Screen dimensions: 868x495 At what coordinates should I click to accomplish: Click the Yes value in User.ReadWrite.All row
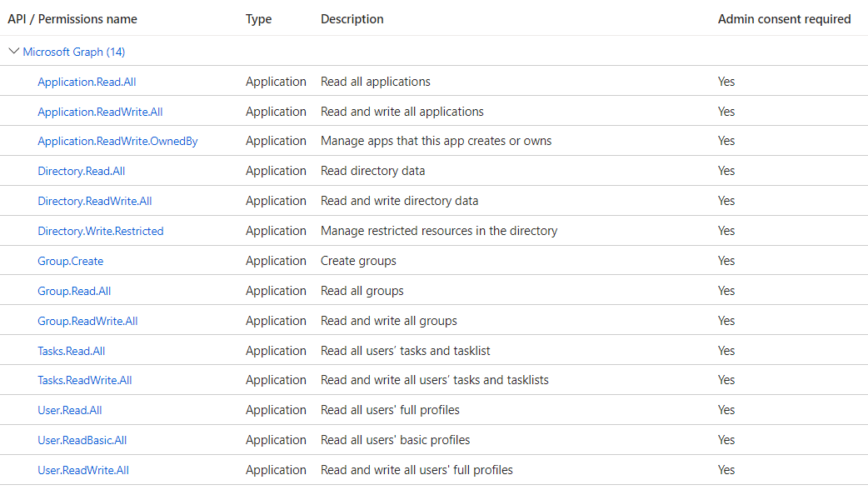(x=726, y=470)
